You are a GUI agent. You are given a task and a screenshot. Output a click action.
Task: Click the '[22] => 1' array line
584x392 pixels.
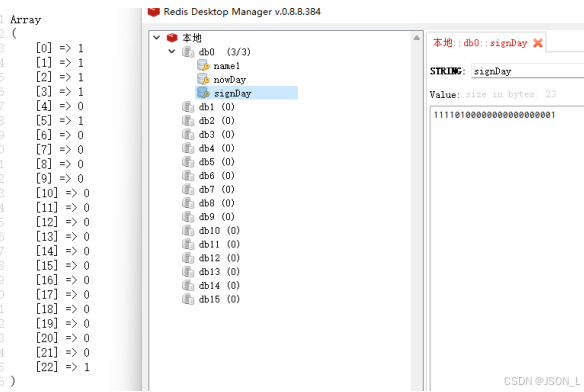click(63, 367)
